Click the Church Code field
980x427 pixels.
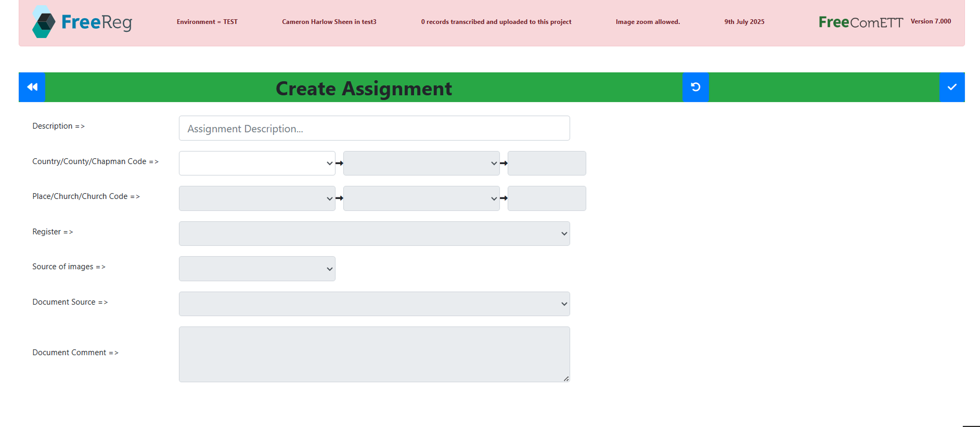547,198
